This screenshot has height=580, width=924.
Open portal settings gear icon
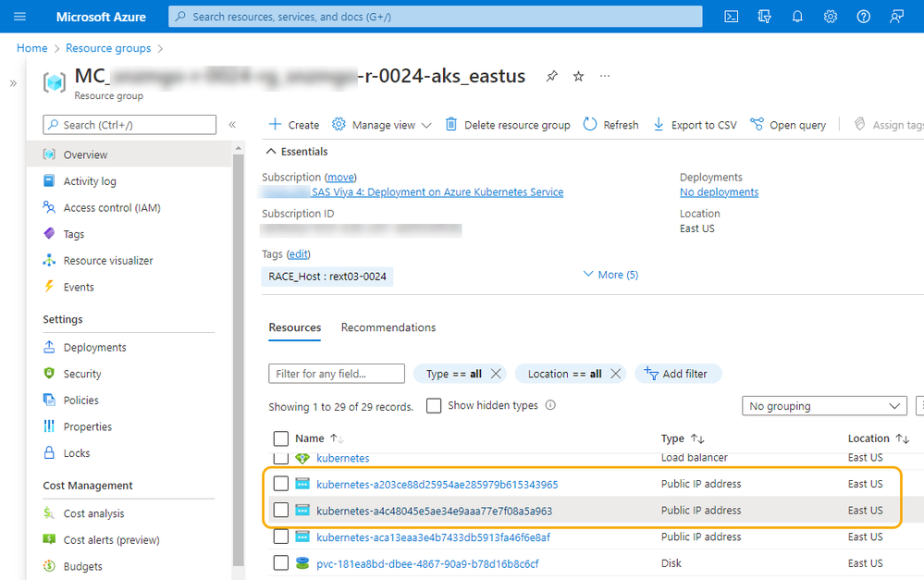pyautogui.click(x=831, y=17)
